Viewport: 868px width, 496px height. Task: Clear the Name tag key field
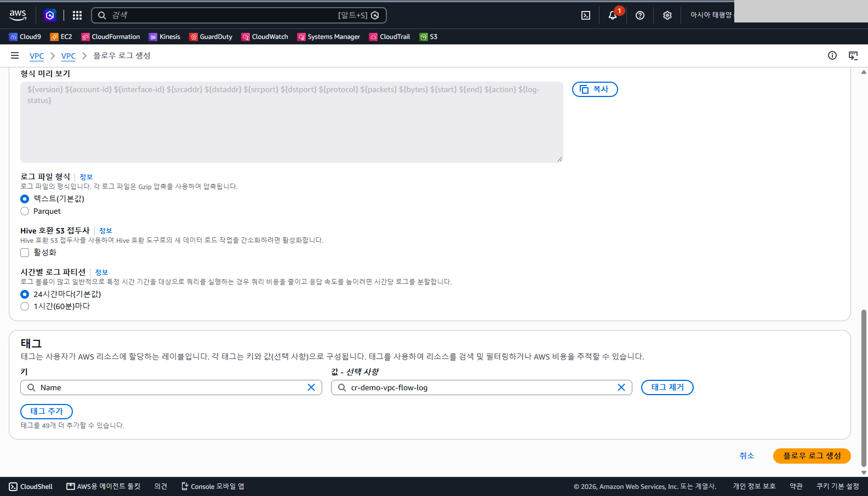311,387
